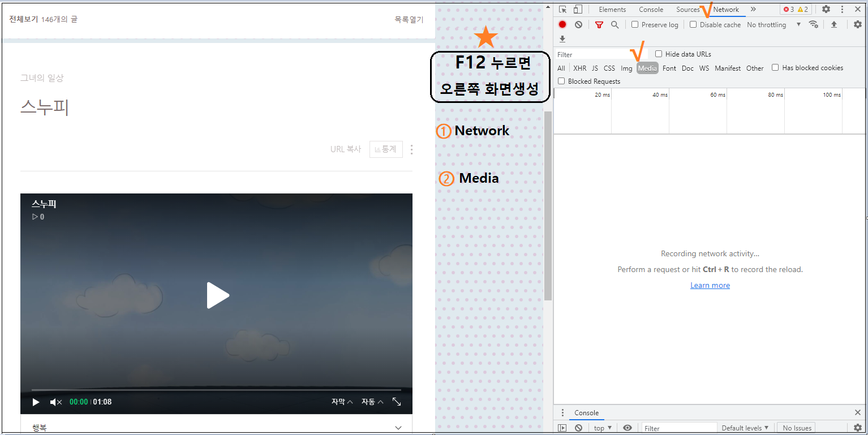Show the console sidebar panel icon
Image resolution: width=868 pixels, height=435 pixels.
click(562, 428)
